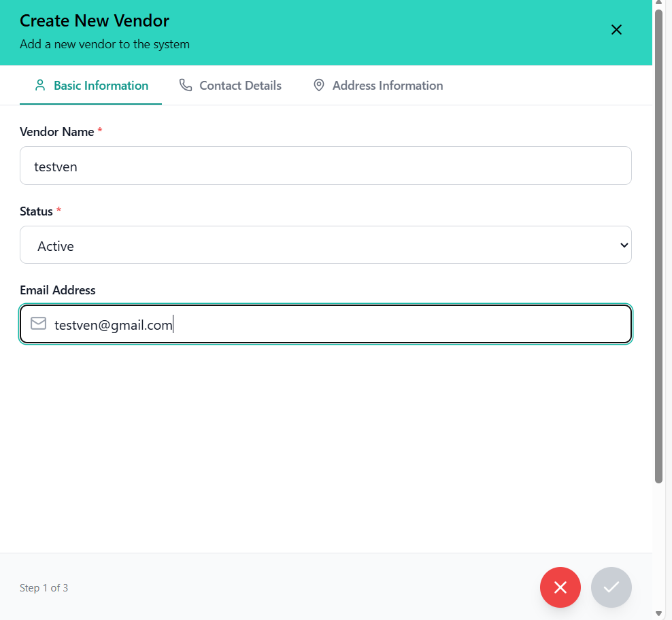
Task: Click the Step 1 of 3 label
Action: pos(44,587)
